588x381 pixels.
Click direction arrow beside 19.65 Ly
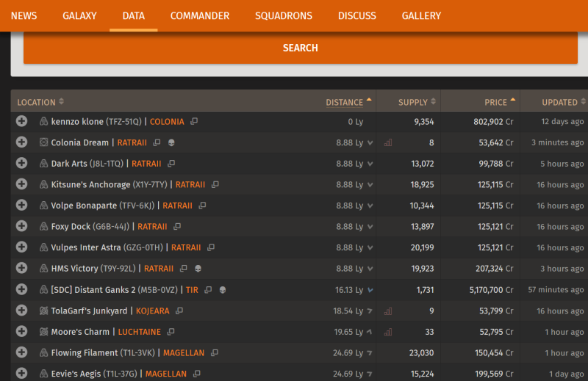370,332
